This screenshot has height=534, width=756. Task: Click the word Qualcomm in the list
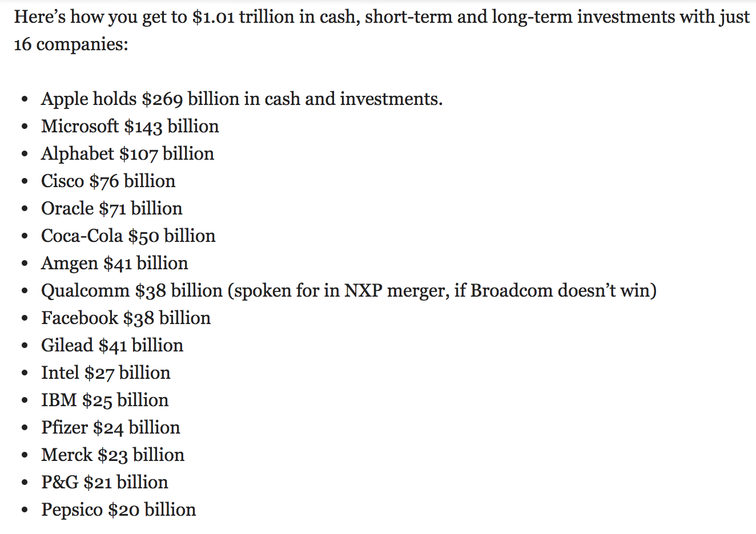coord(85,291)
